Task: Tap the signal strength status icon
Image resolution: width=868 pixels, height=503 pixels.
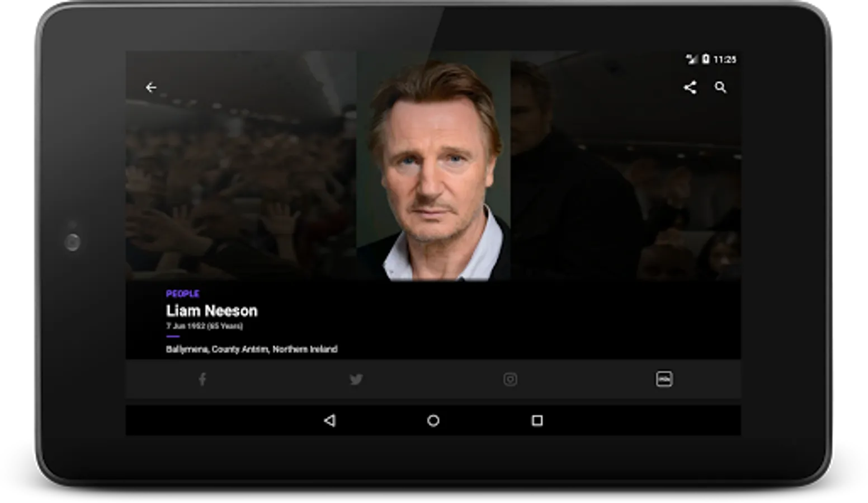Action: tap(692, 59)
